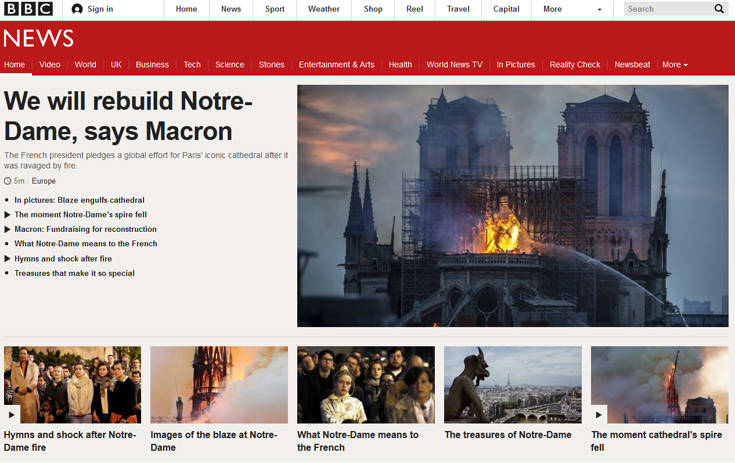The width and height of the screenshot is (735, 463).
Task: Click the search magnifying glass icon
Action: 719,9
